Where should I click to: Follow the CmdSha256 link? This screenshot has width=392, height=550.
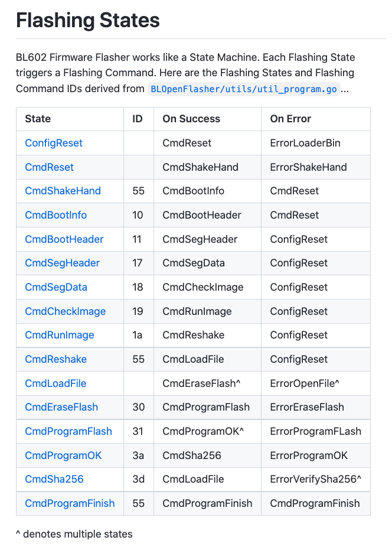pyautogui.click(x=54, y=479)
